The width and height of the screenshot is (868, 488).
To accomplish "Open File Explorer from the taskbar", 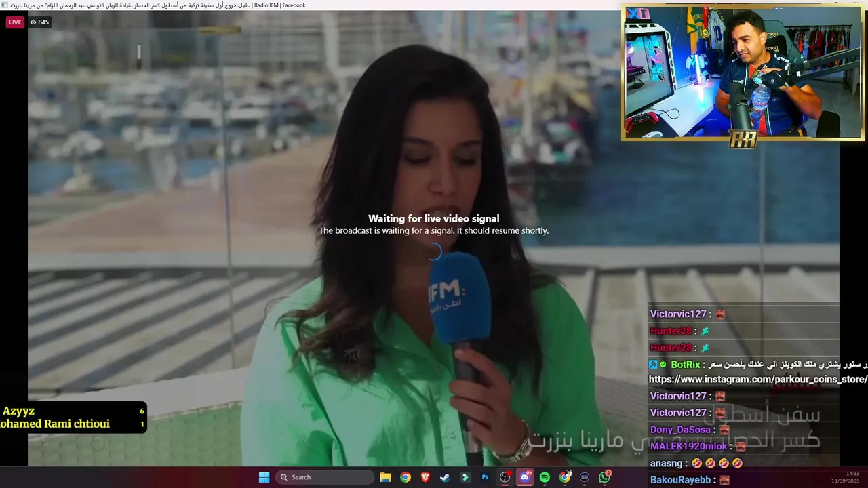I will (x=385, y=477).
